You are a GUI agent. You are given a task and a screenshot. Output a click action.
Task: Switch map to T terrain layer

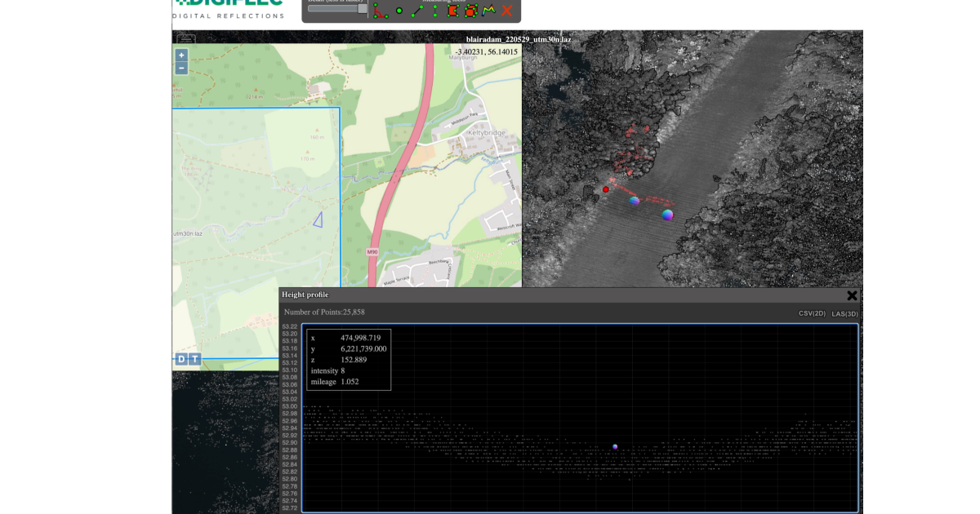pos(194,358)
